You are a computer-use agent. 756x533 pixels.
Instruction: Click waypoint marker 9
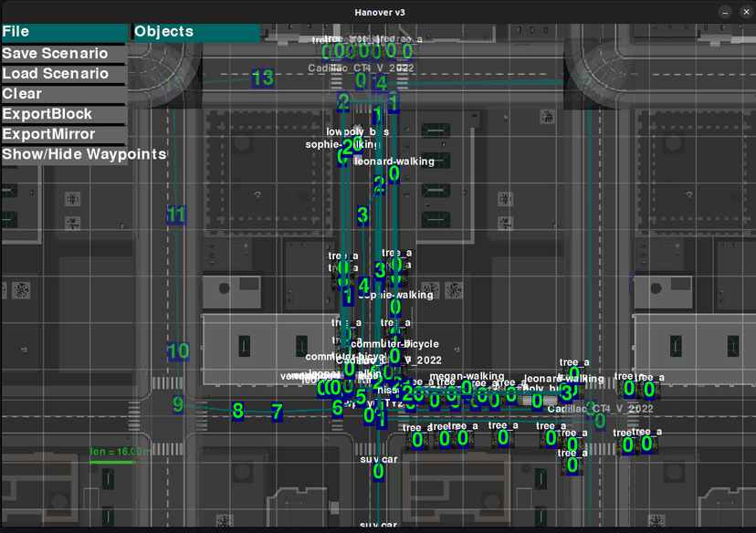point(178,404)
